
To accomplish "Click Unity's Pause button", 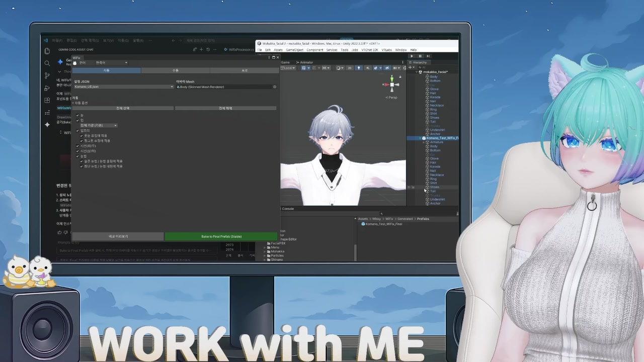I will tap(420, 56).
